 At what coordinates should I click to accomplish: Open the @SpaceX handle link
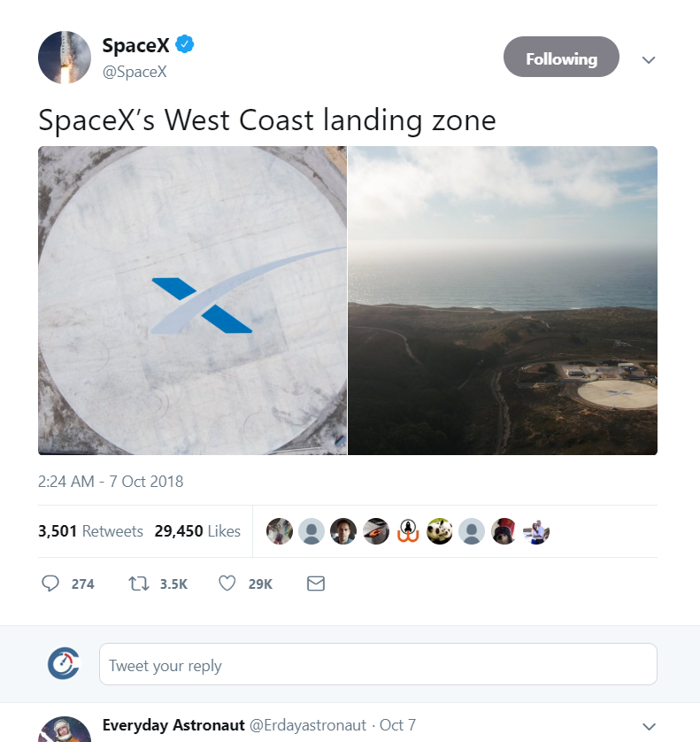(135, 72)
